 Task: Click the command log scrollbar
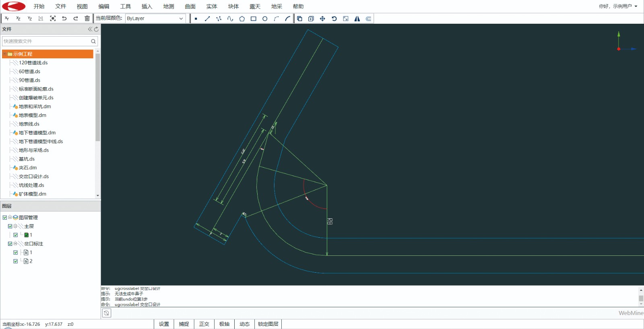point(641,298)
